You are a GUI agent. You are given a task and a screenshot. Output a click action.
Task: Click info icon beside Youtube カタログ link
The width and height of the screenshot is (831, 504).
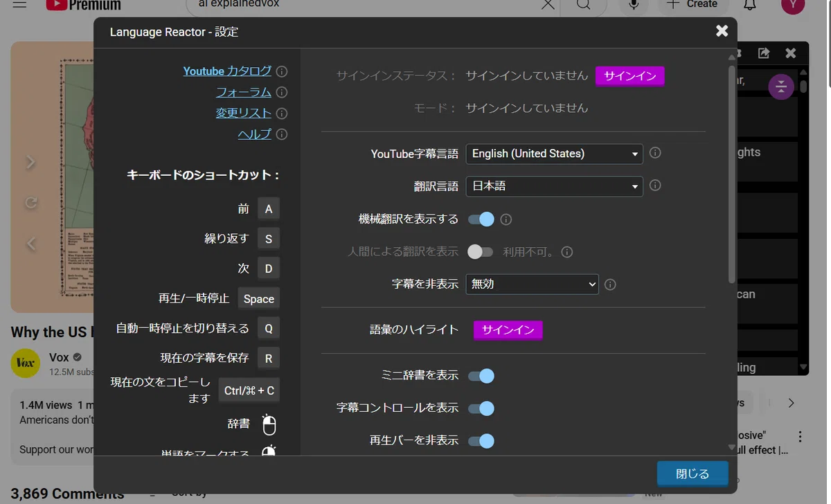[282, 71]
